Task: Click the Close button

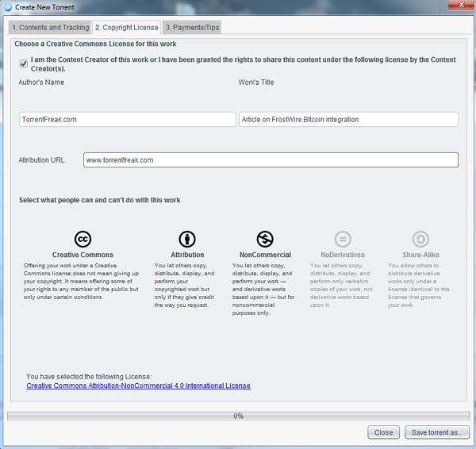Action: tap(383, 432)
